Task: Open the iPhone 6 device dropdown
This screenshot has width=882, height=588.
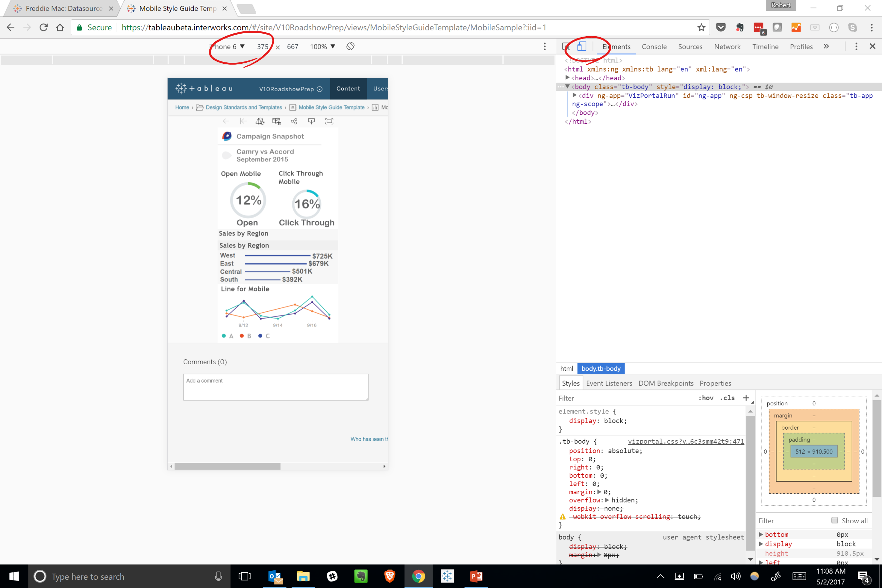Action: click(x=227, y=46)
